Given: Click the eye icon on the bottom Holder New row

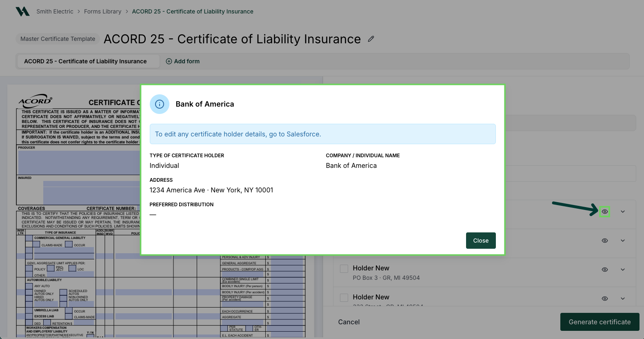Looking at the screenshot, I should (605, 299).
